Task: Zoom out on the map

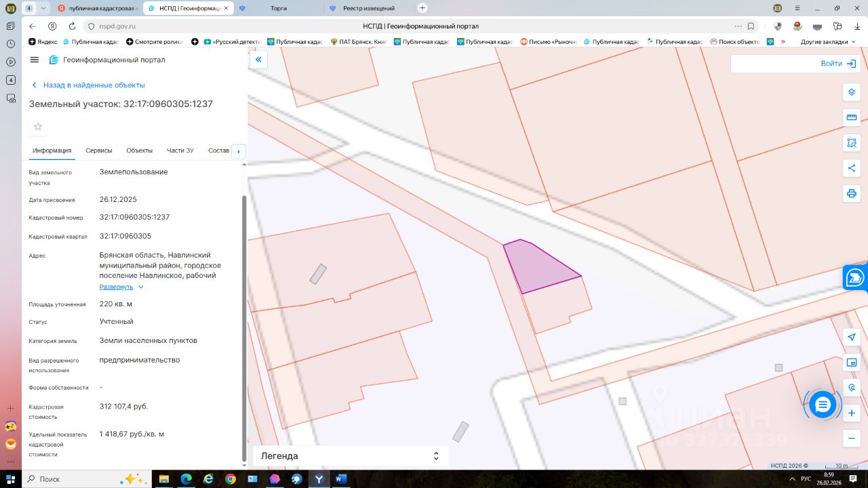Action: point(852,439)
